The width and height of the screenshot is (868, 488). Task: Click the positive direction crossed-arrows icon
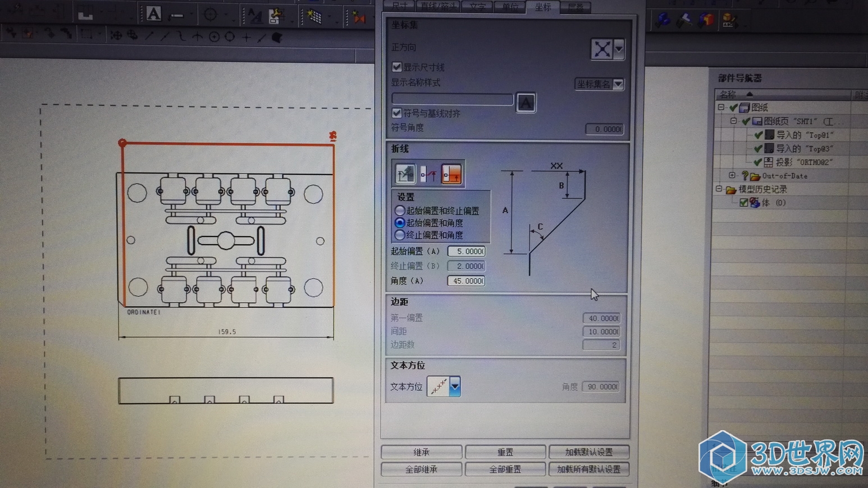point(602,49)
